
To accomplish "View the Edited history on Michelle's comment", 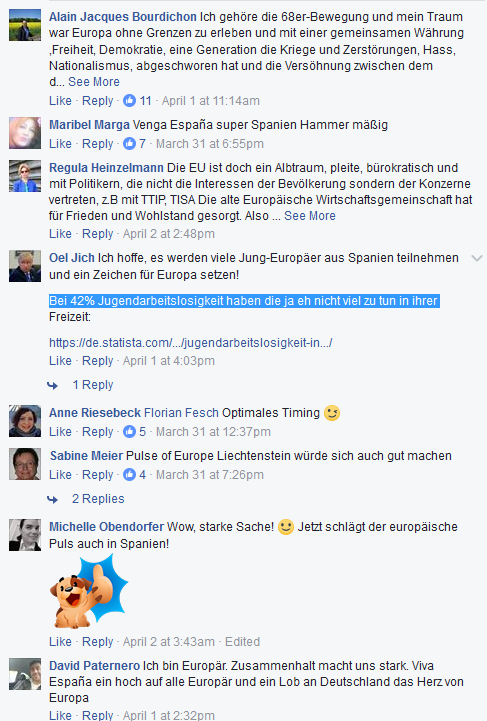I will click(242, 641).
